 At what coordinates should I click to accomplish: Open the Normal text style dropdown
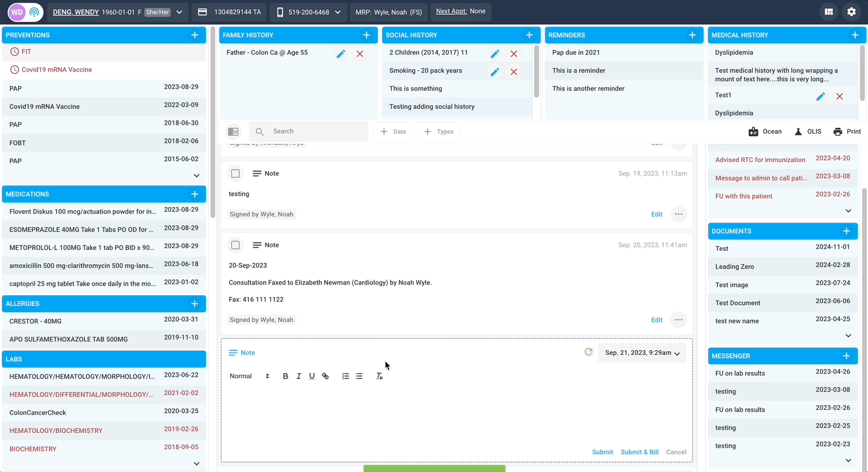(250, 376)
